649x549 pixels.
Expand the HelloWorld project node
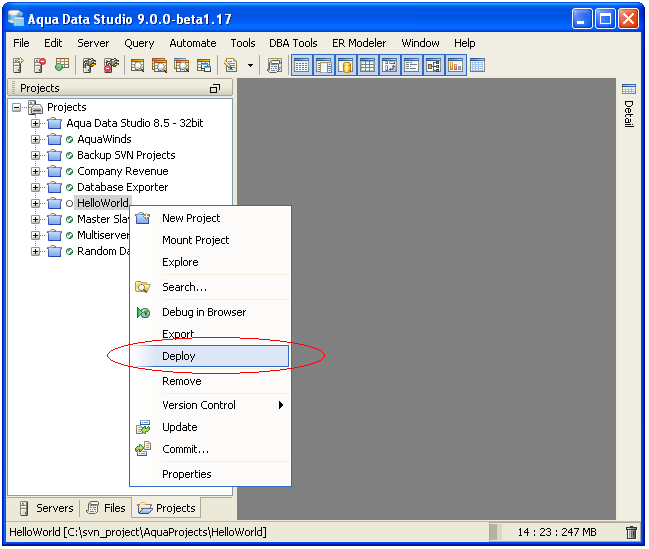click(36, 204)
